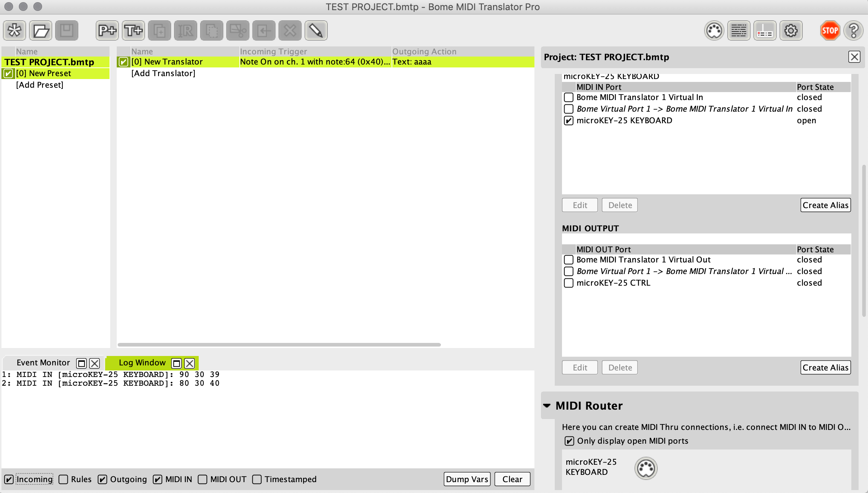Viewport: 868px width, 493px height.
Task: Click horizontal scrollbar under translator list
Action: pos(279,345)
